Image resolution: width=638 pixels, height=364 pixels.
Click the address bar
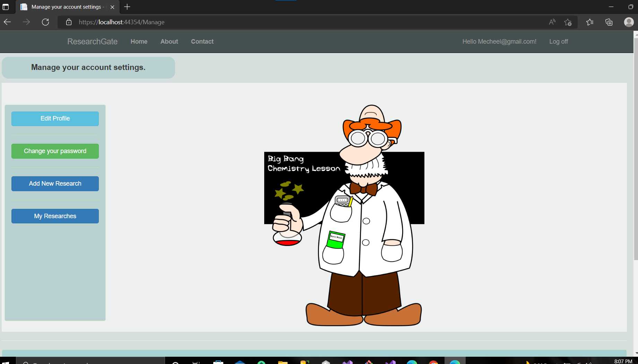coord(243,22)
